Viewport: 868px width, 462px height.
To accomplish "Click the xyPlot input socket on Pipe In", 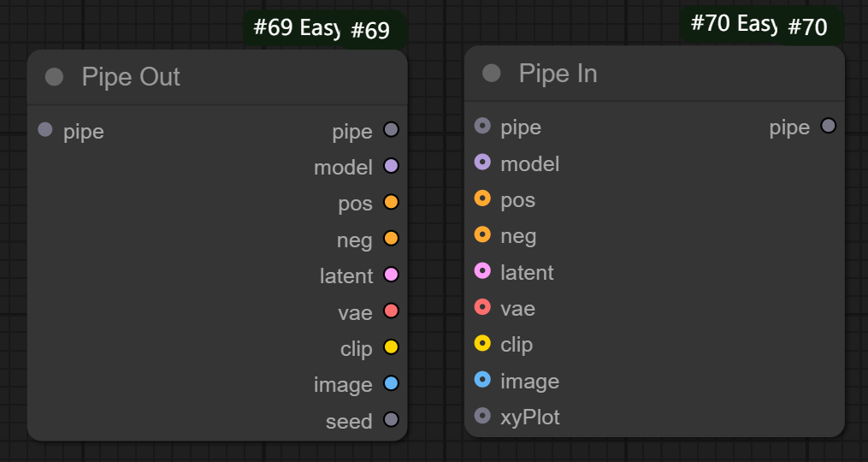I will coord(482,417).
